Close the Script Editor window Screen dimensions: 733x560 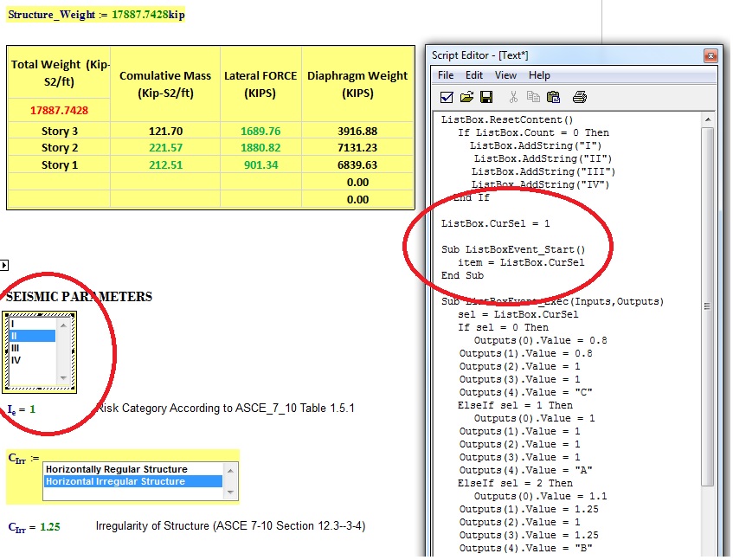(710, 55)
